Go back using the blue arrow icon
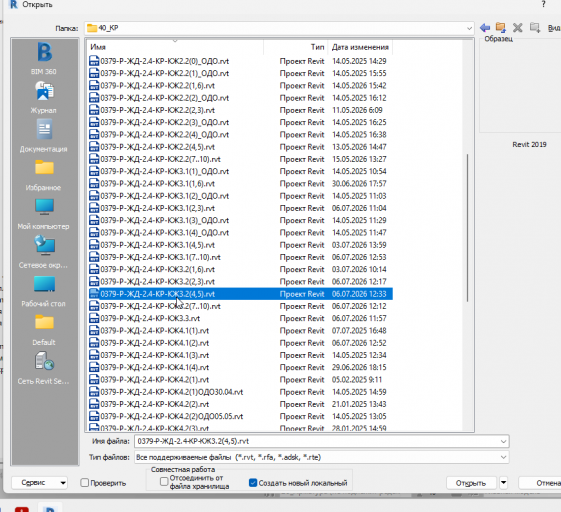The image size is (561, 512). (485, 28)
